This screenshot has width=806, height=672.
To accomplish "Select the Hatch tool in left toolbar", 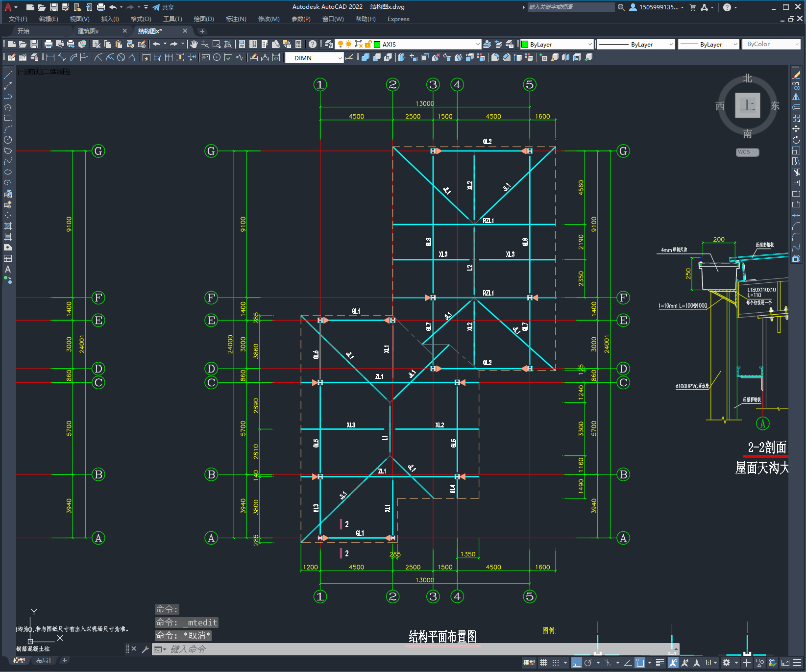I will (x=8, y=226).
